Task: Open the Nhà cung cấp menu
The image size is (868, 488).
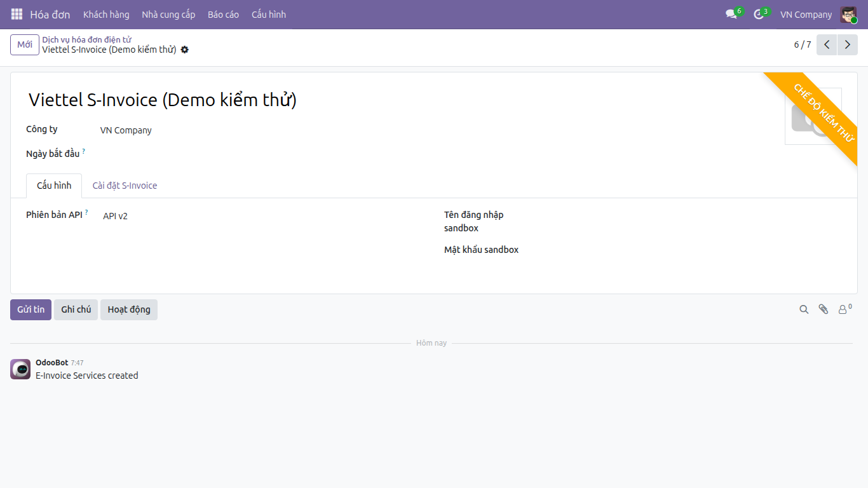Action: [x=168, y=14]
